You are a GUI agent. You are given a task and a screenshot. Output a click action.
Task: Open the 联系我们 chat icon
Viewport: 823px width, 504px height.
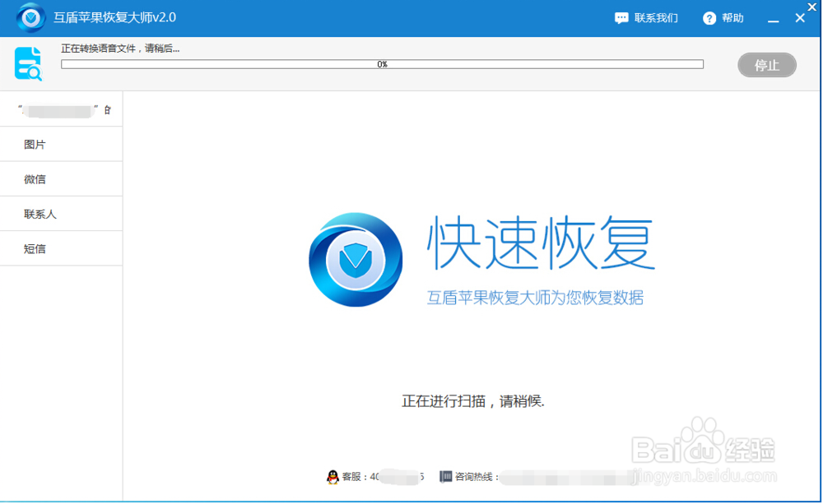622,17
